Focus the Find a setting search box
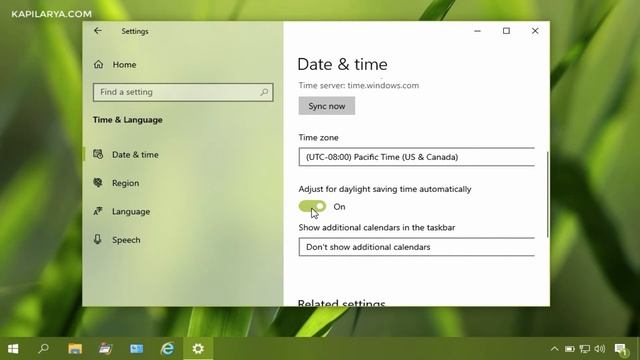Screen dimensions: 640x360 tap(183, 92)
